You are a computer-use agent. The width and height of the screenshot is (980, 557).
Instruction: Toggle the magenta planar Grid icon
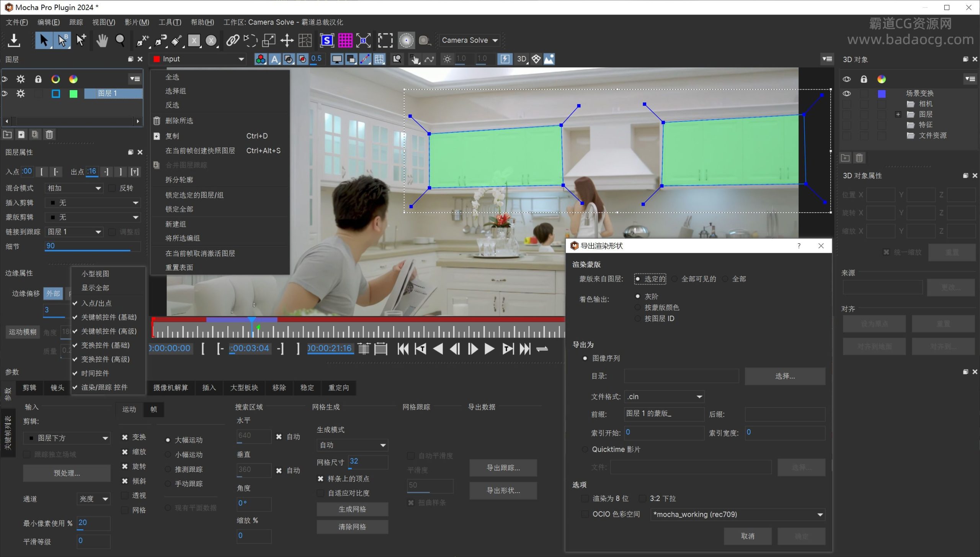click(x=345, y=40)
